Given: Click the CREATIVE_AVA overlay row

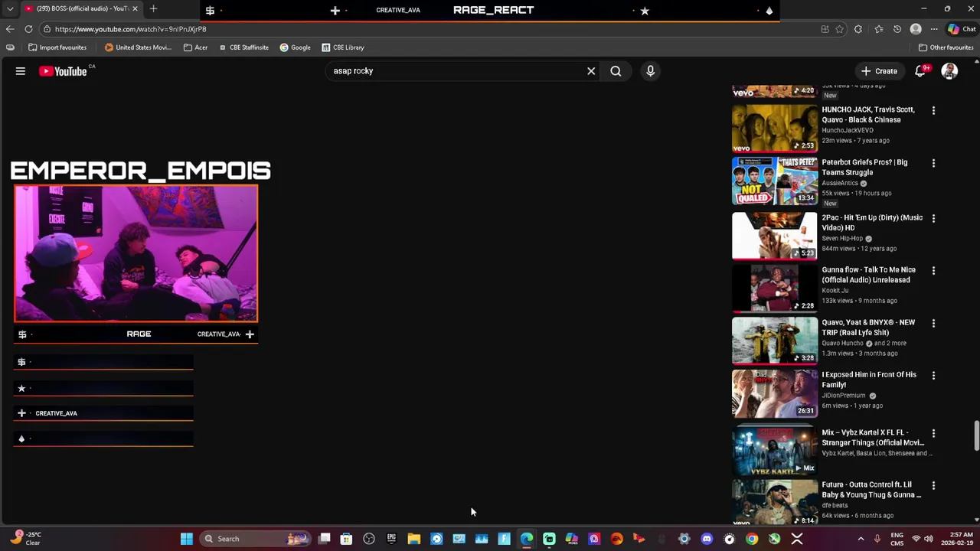Looking at the screenshot, I should [x=103, y=413].
